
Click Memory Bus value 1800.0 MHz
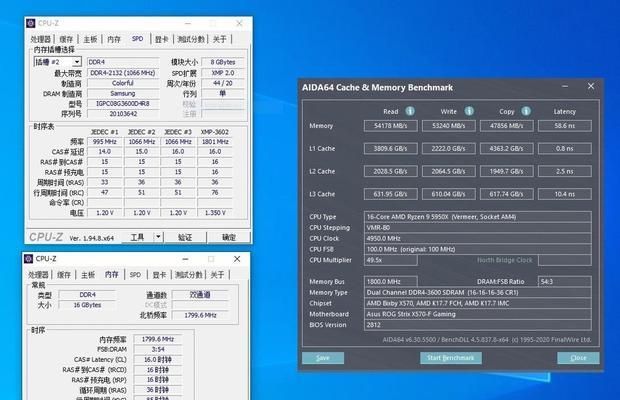(x=391, y=281)
